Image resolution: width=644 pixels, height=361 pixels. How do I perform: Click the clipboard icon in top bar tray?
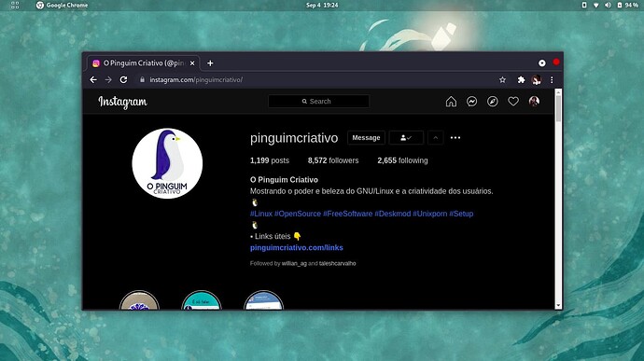(584, 6)
